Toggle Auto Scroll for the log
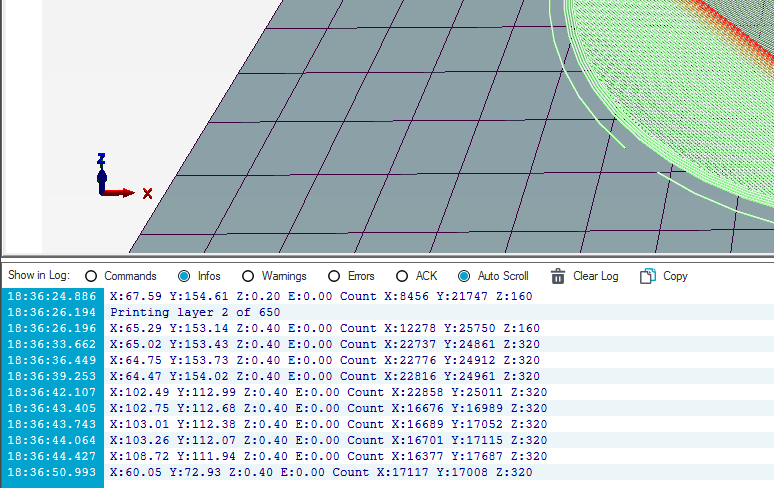The height and width of the screenshot is (488, 774). (x=464, y=276)
